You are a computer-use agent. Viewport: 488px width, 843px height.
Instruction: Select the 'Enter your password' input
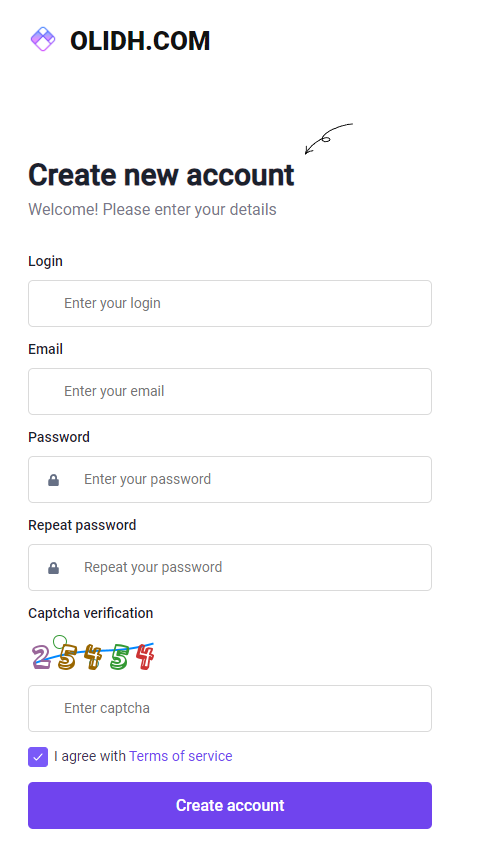point(230,480)
